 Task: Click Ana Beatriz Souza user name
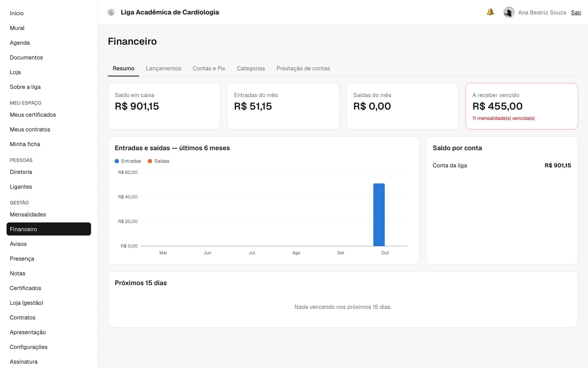point(542,13)
